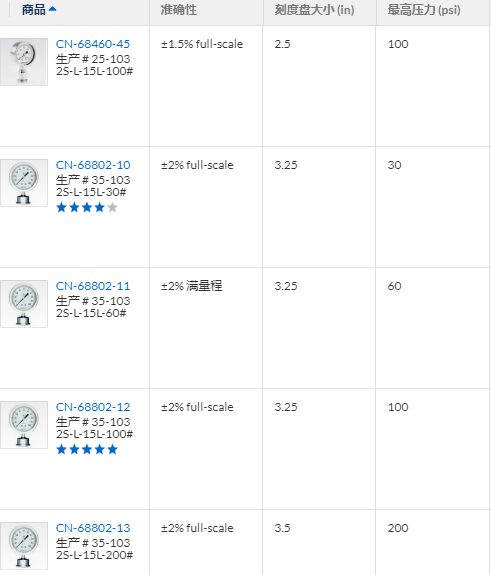
Task: Open product link CN-68802-13
Action: 93,528
